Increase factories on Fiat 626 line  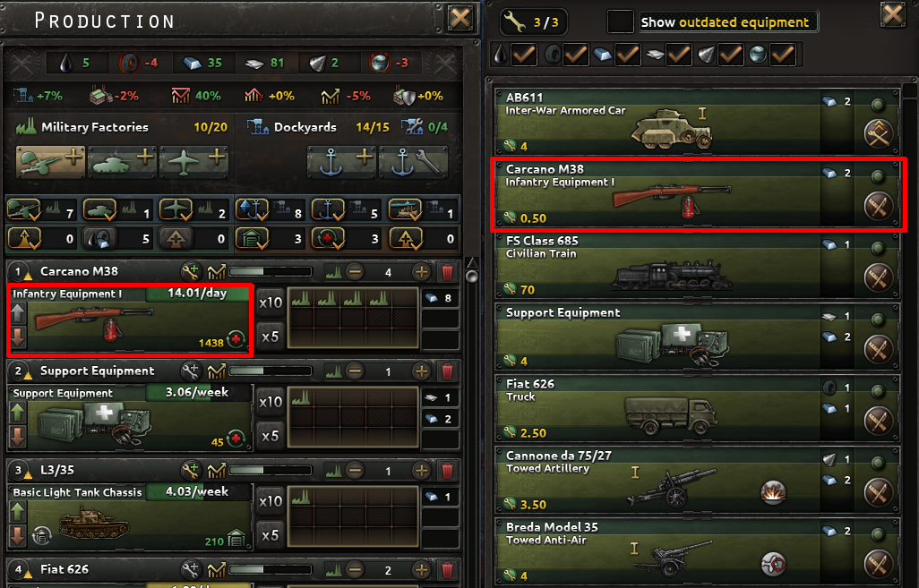point(421,570)
